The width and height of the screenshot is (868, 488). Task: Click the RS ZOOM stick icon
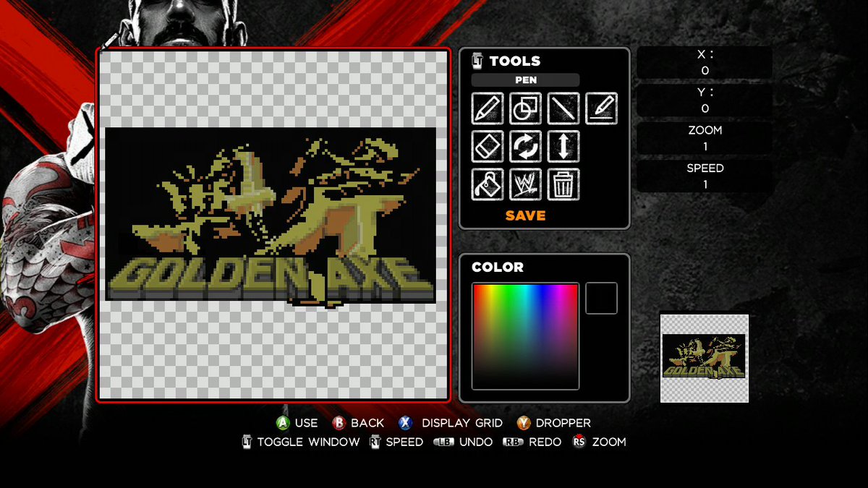(x=579, y=441)
